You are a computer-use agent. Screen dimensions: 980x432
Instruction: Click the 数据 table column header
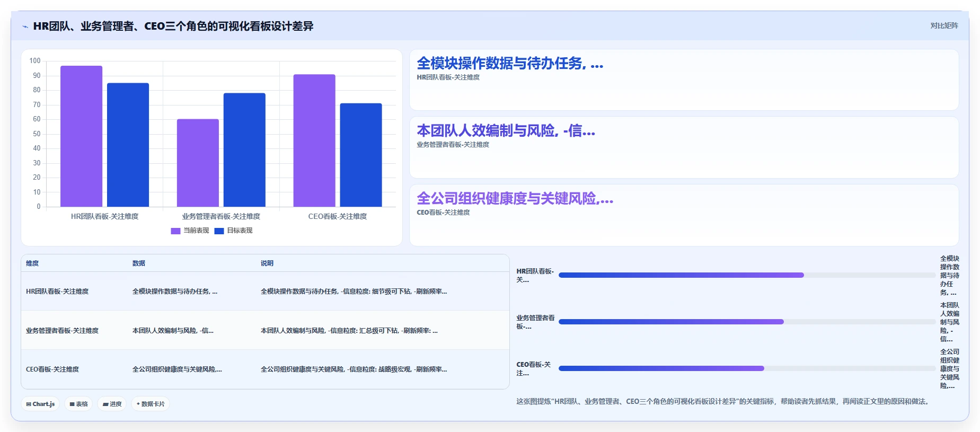pyautogui.click(x=139, y=263)
